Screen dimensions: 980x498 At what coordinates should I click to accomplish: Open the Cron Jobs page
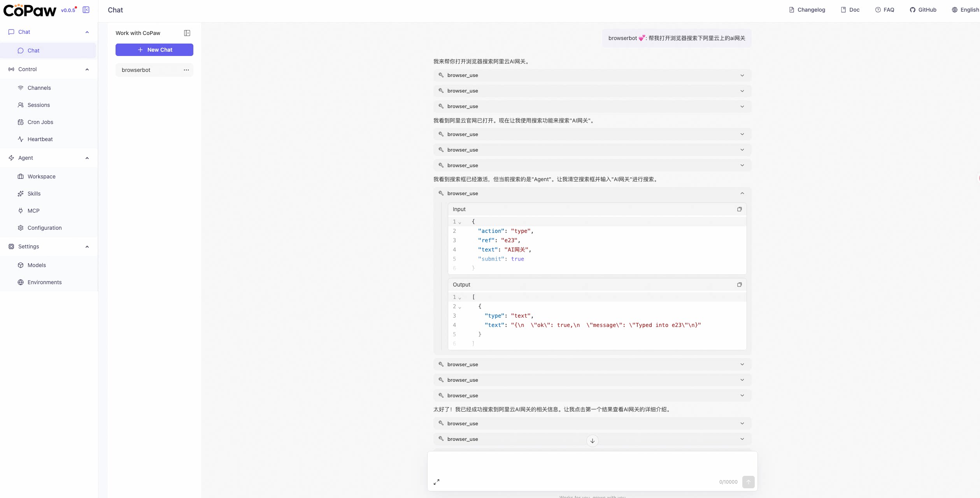(x=40, y=122)
